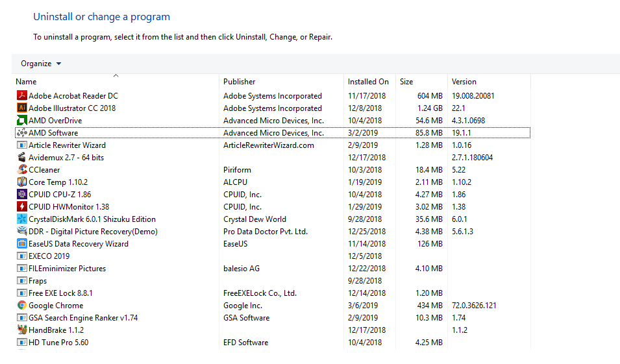Click the Adobe Acrobat Reader DC icon

(x=21, y=95)
